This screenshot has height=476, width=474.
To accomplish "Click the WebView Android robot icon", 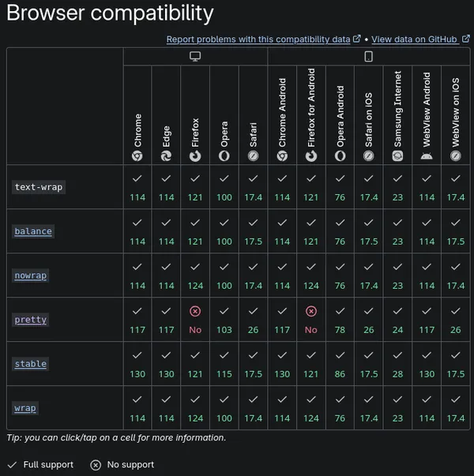I will (427, 156).
